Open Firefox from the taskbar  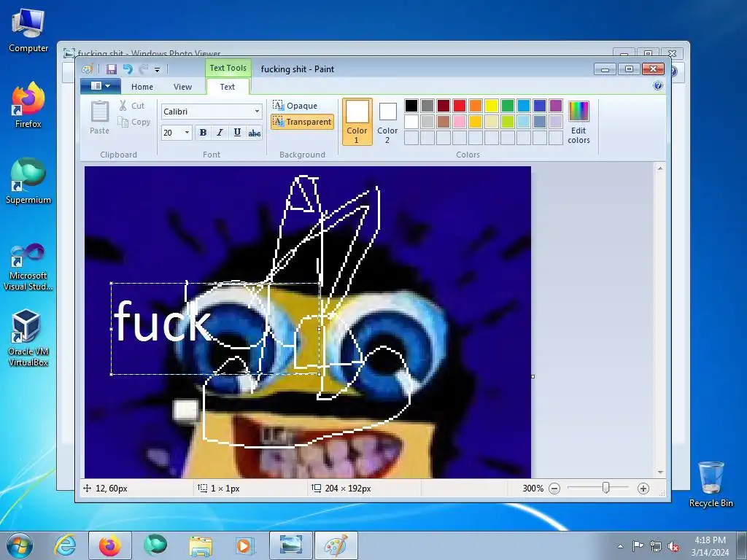click(110, 545)
